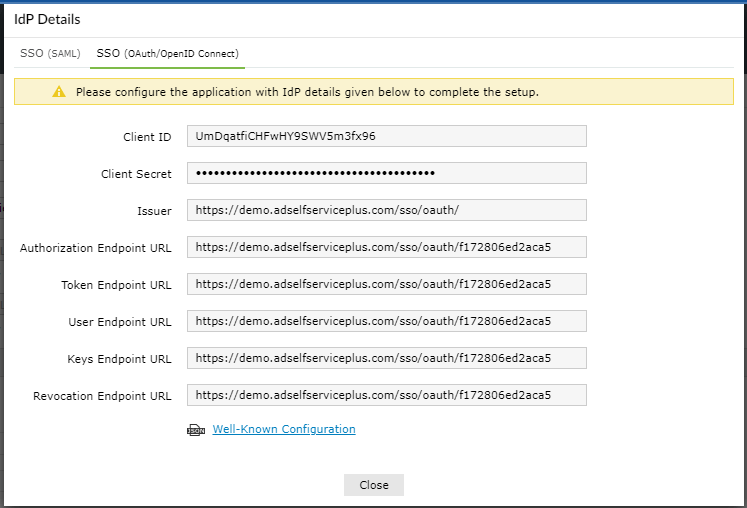747x508 pixels.
Task: Select the Keys Endpoint URL field
Action: tap(386, 358)
